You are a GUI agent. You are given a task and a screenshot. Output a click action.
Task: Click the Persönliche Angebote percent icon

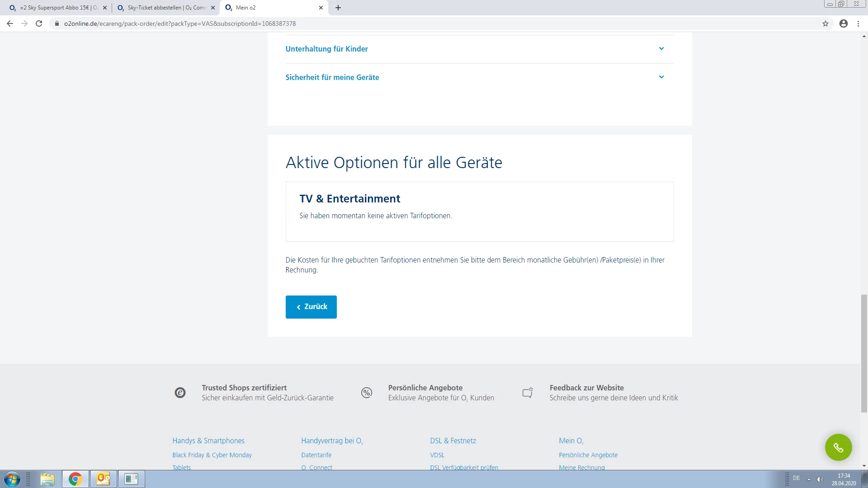coord(367,393)
